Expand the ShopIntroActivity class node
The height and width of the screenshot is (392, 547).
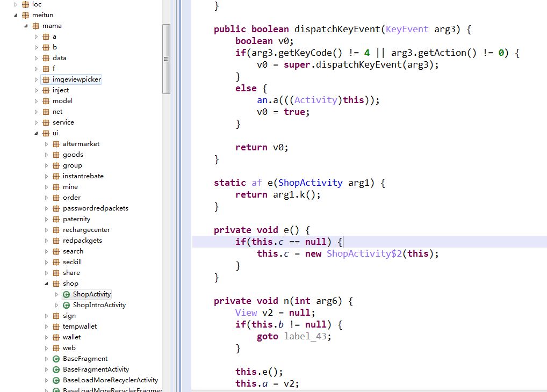pos(56,305)
